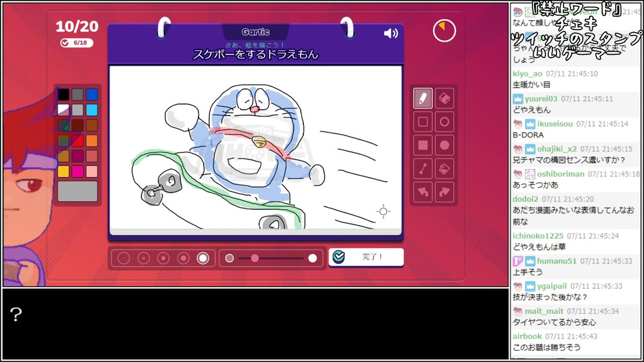The width and height of the screenshot is (644, 362).
Task: Open chat user kiyo_ao
Action: tap(527, 74)
